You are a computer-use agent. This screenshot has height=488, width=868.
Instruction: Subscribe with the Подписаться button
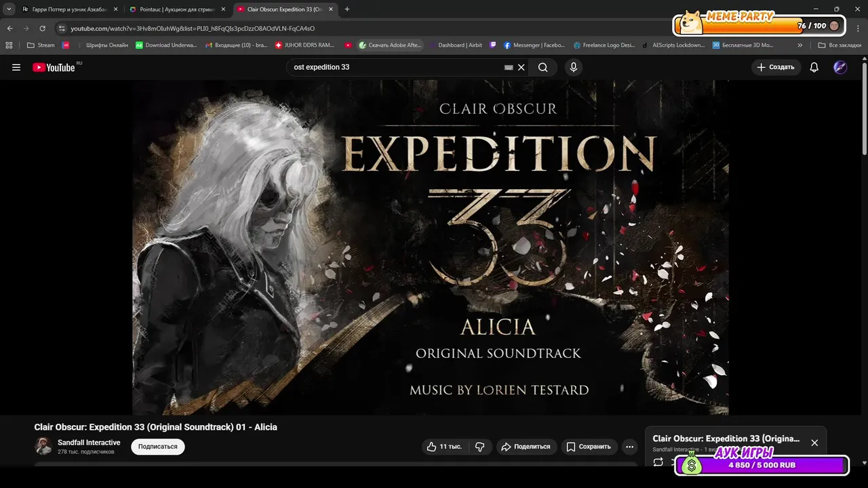point(158,447)
